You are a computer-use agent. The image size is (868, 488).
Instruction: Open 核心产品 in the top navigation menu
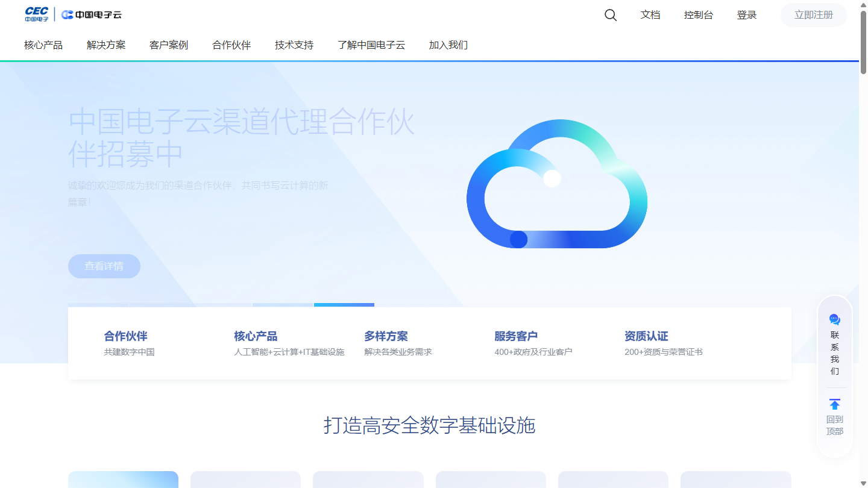coord(43,45)
